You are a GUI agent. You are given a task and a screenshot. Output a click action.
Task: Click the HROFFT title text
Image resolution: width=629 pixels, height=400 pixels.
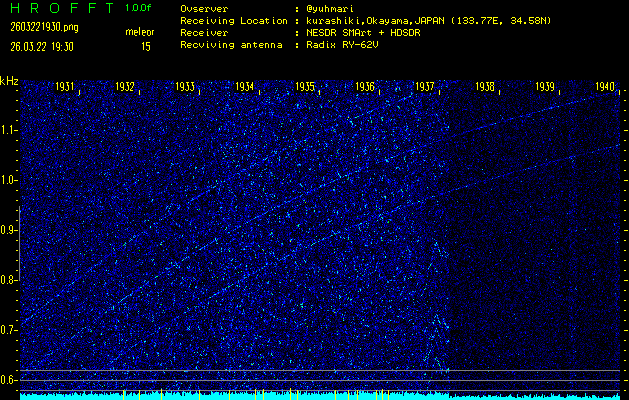click(63, 8)
